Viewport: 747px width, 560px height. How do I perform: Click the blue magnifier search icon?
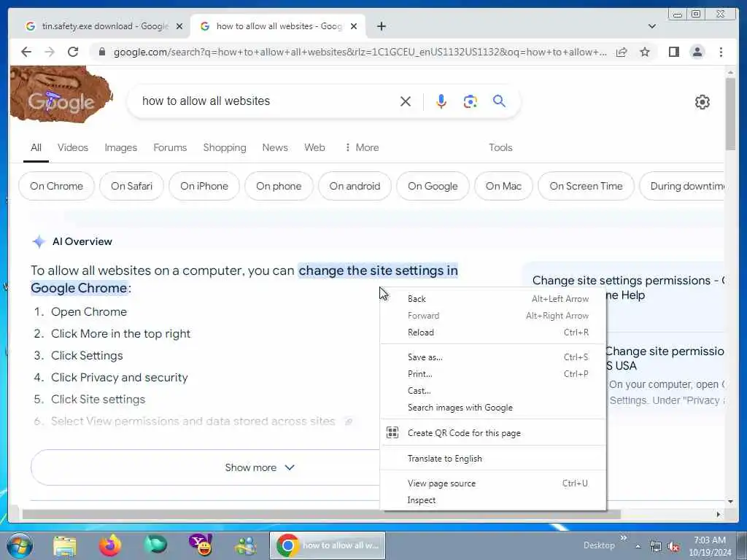click(x=499, y=101)
